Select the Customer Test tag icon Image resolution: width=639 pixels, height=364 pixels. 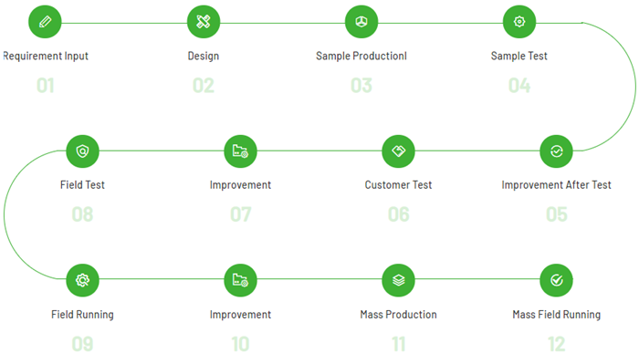coord(399,151)
